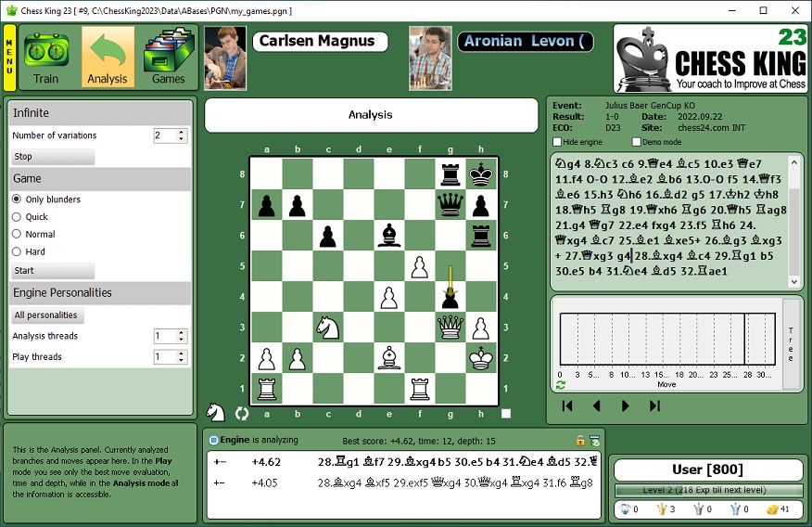Select the black rook on h6
Viewport: 812px width, 527px height.
pyautogui.click(x=481, y=235)
